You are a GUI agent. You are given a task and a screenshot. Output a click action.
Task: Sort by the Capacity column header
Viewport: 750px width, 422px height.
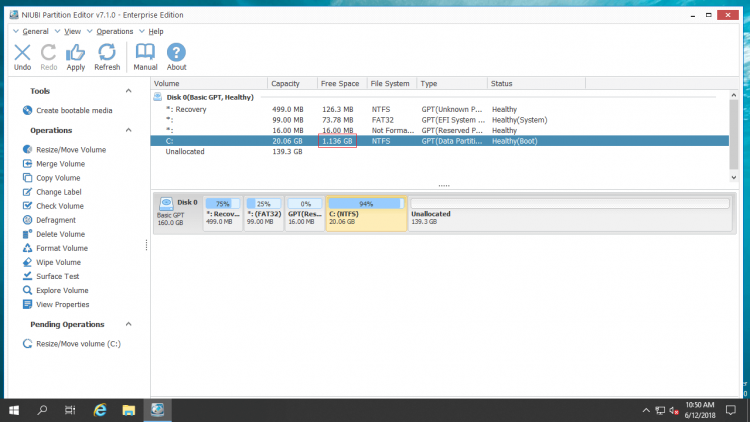tap(292, 83)
